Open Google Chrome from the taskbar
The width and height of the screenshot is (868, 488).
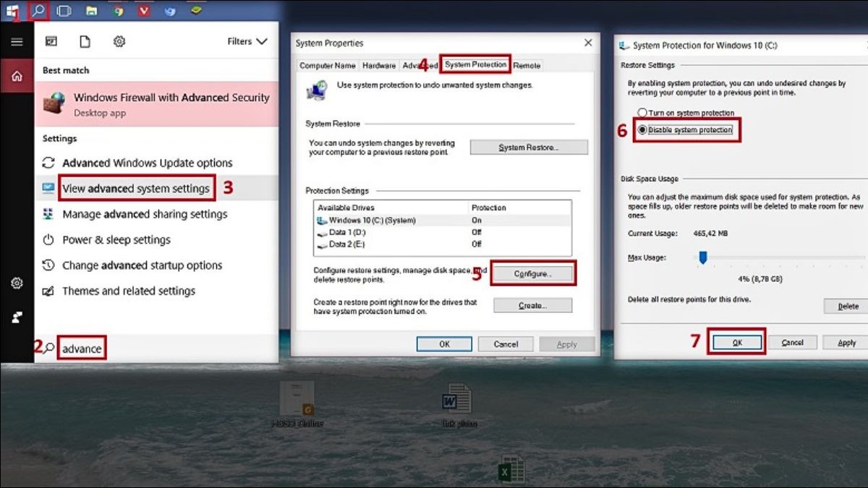(118, 11)
